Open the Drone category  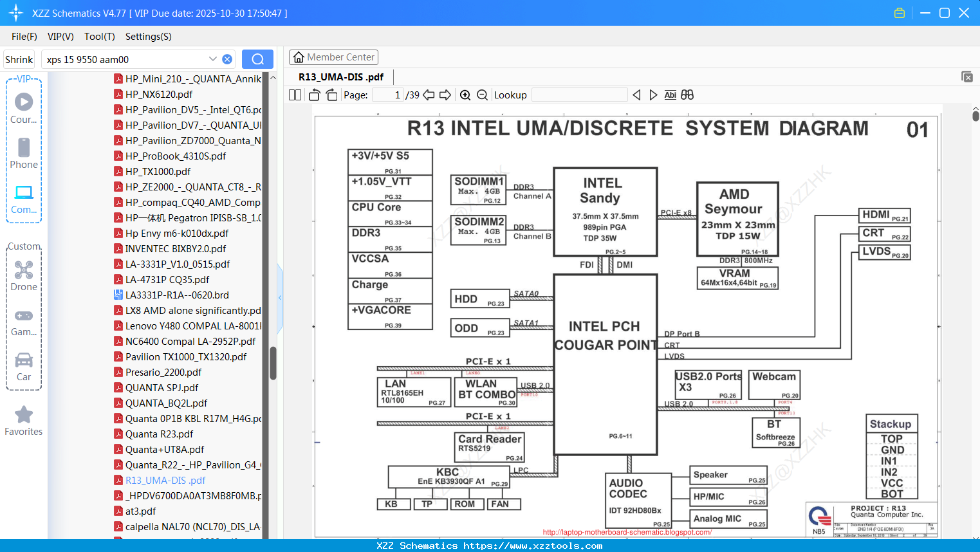click(24, 275)
